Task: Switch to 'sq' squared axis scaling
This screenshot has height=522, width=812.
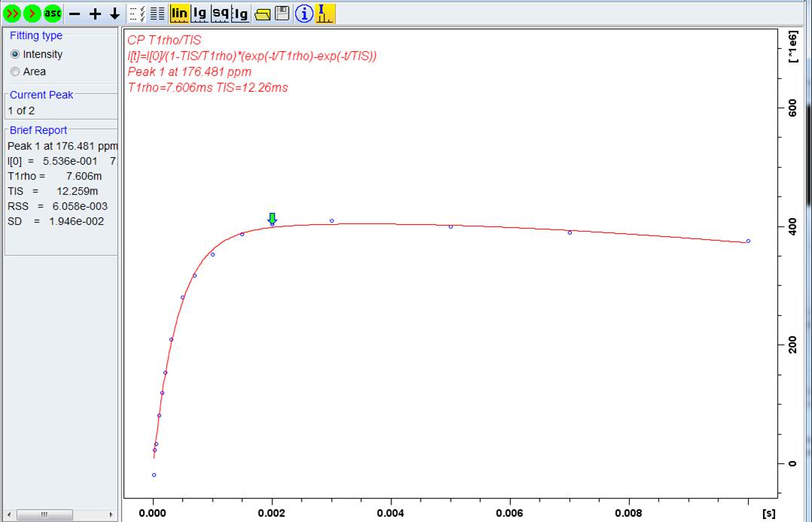Action: pos(220,13)
